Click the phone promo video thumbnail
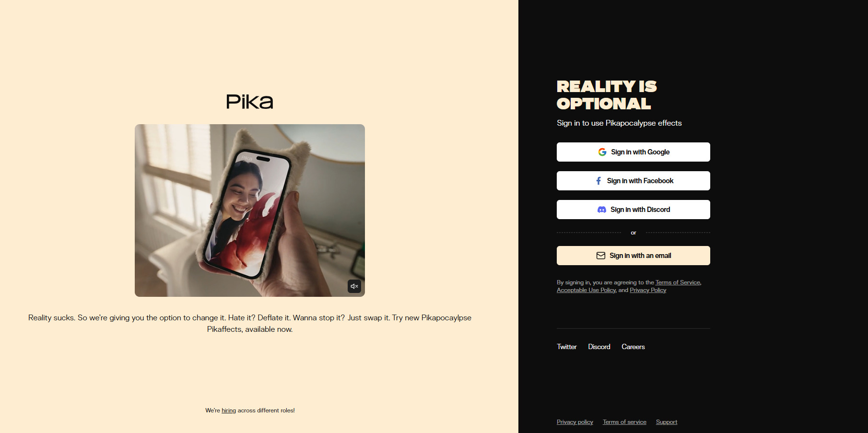 point(250,211)
